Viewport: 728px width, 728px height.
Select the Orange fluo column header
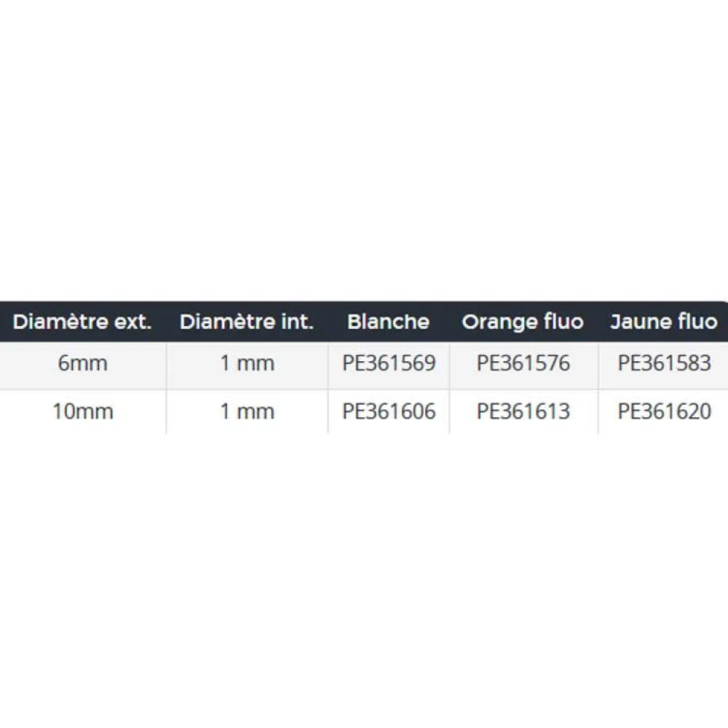pos(523,322)
